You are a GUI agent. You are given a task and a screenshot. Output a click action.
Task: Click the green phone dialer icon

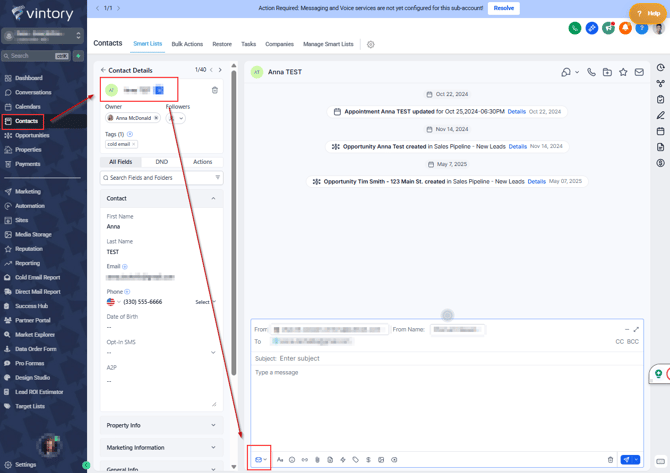[x=575, y=28]
